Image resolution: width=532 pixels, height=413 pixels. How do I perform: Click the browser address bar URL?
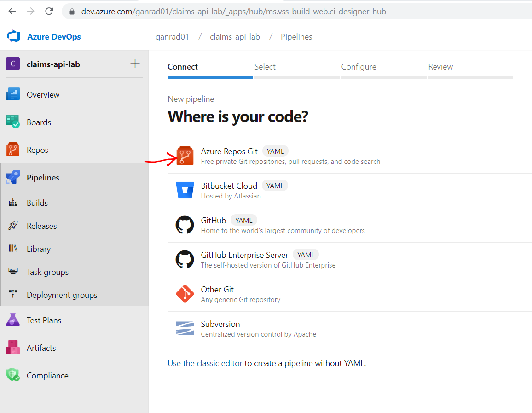(x=233, y=12)
